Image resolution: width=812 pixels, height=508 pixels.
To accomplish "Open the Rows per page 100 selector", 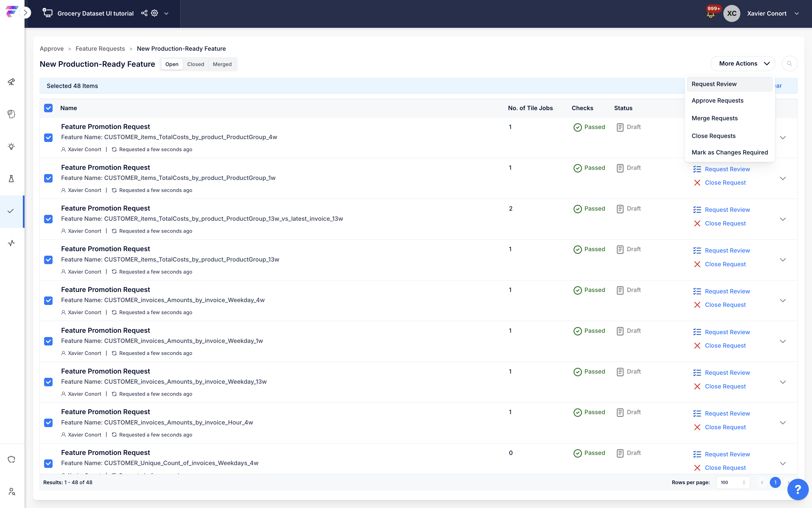I will point(733,483).
